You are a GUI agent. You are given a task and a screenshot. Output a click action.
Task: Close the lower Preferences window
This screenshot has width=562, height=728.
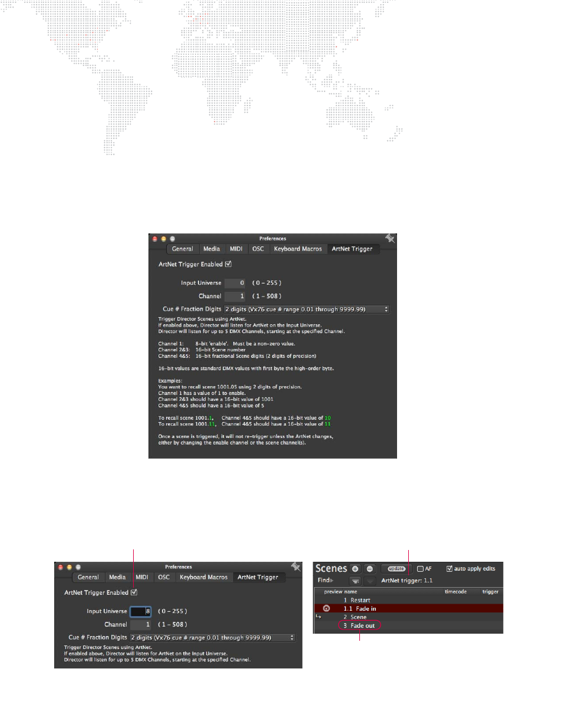tap(61, 567)
